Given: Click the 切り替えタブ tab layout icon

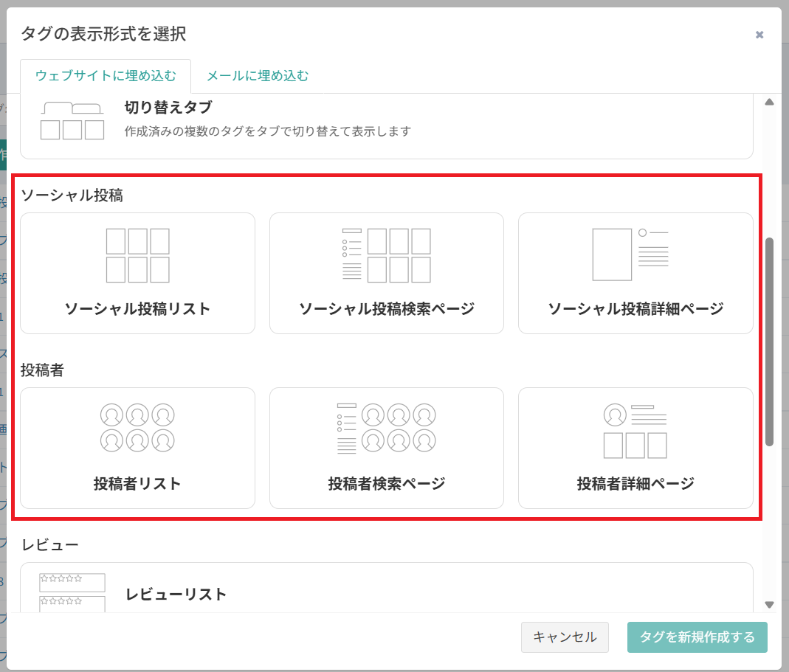Looking at the screenshot, I should pyautogui.click(x=72, y=121).
